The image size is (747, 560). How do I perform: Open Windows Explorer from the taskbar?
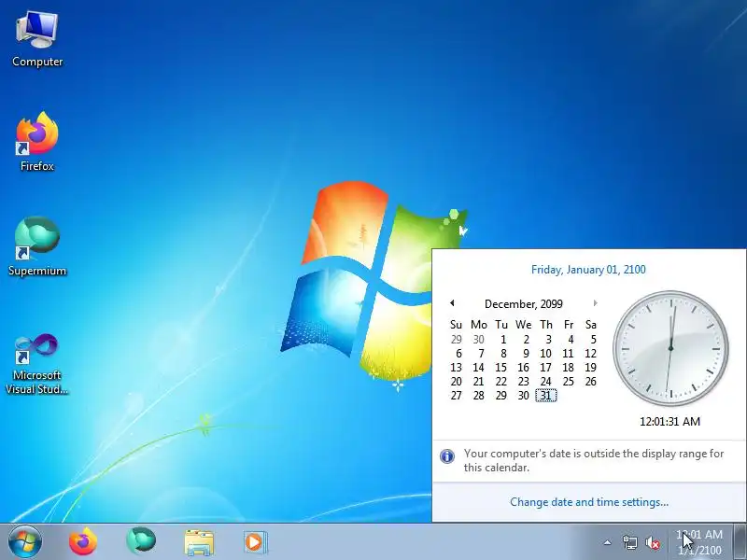click(x=199, y=542)
